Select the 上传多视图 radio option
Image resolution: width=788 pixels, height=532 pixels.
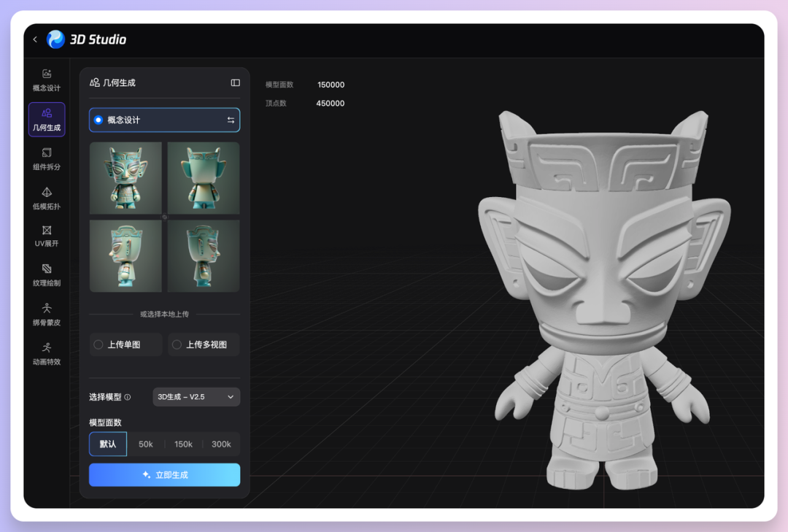tap(177, 344)
